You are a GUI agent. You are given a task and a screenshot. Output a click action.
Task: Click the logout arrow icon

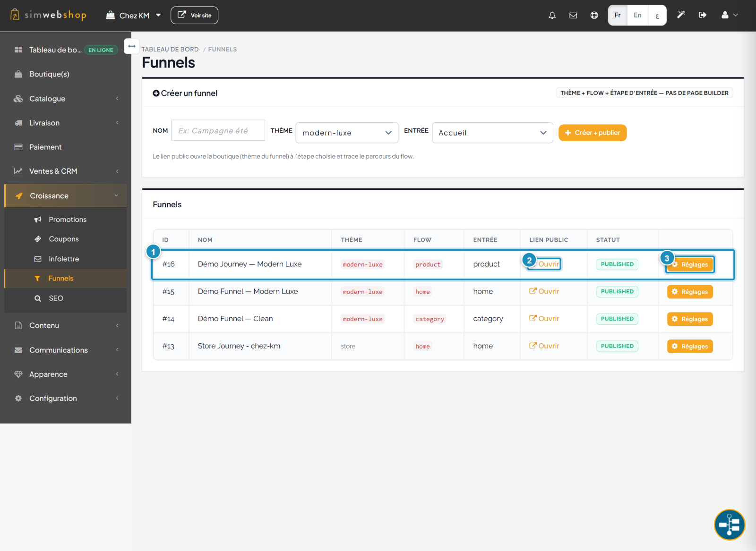click(x=703, y=15)
